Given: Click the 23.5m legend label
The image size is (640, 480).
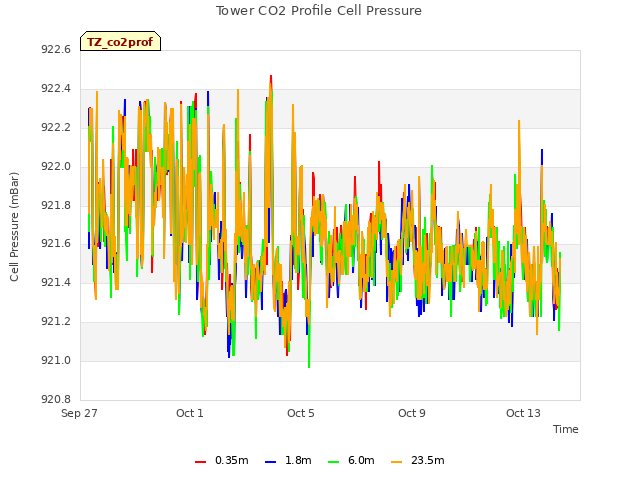Looking at the screenshot, I should click(x=427, y=460).
